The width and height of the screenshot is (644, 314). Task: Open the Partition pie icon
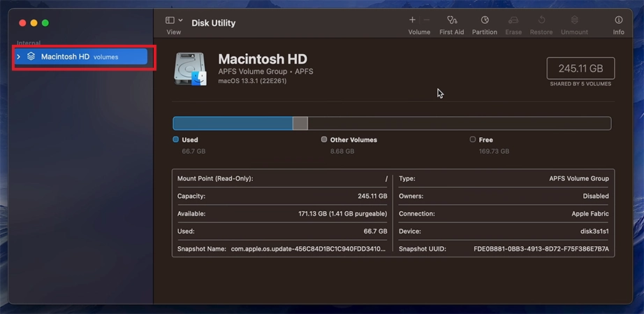tap(485, 20)
